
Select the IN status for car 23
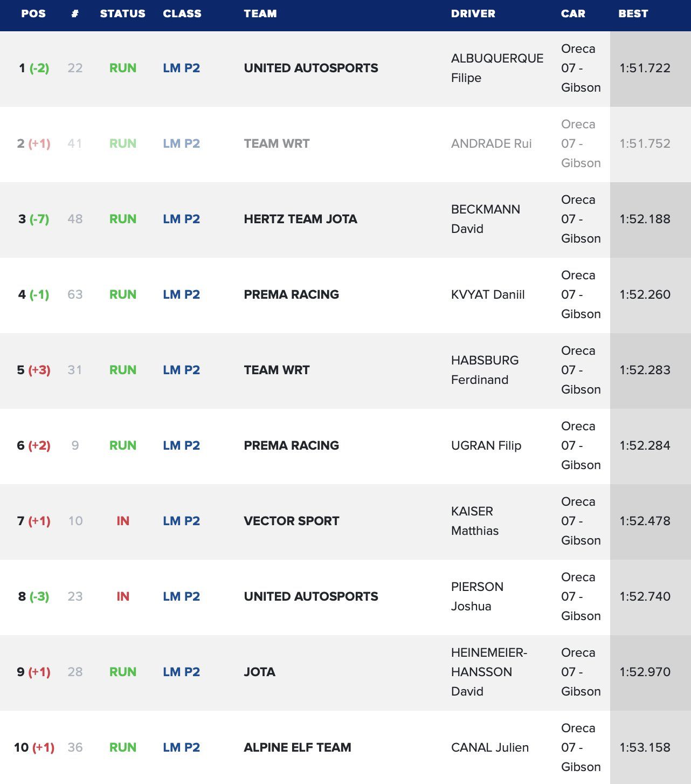click(123, 596)
